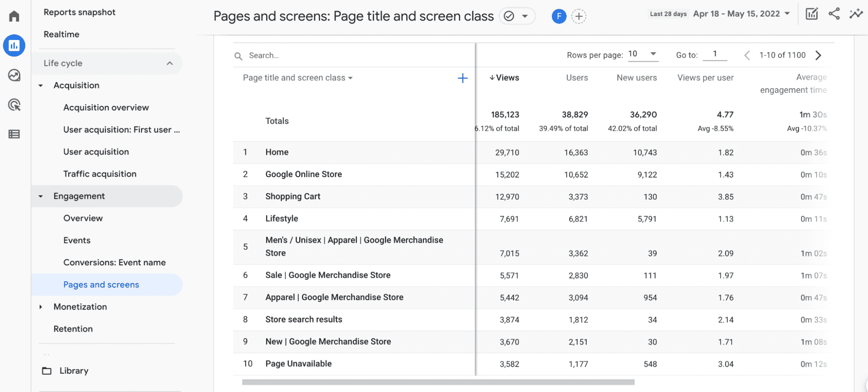The height and width of the screenshot is (392, 868).
Task: Click the add comparison plus circle
Action: click(x=578, y=16)
